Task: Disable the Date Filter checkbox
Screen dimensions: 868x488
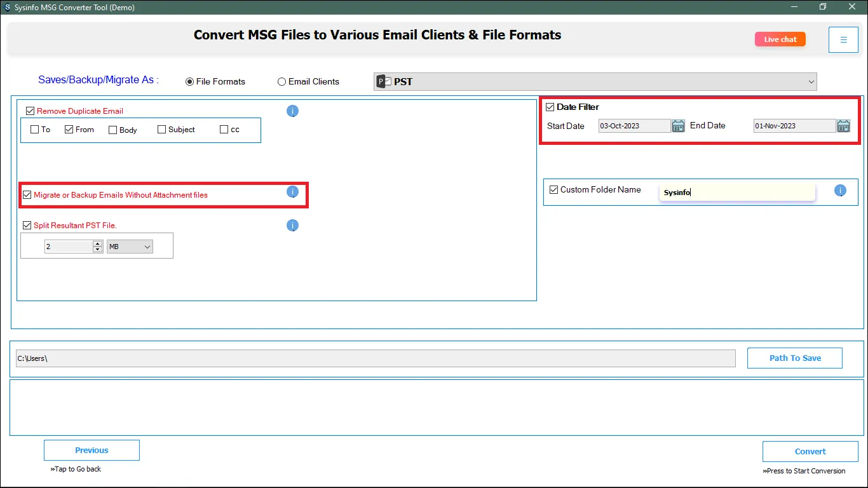Action: click(550, 107)
